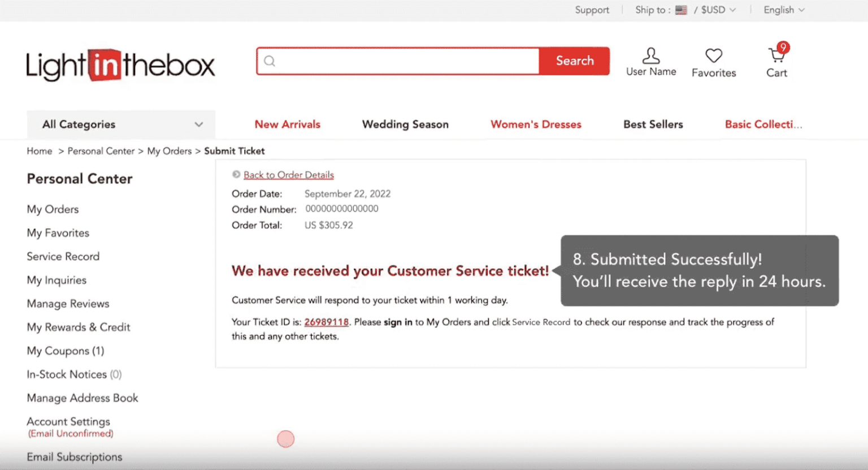
Task: Click the arrow icon beside Back to Order Details
Action: [x=236, y=174]
